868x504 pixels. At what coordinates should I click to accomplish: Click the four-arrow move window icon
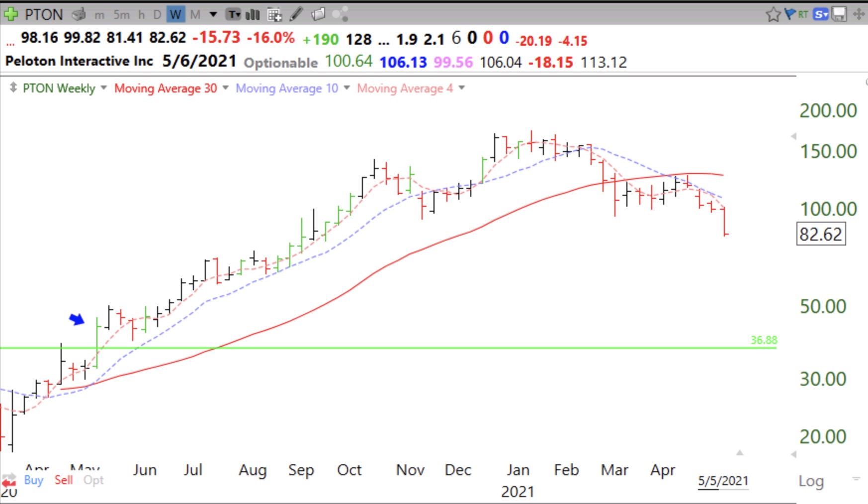[859, 14]
